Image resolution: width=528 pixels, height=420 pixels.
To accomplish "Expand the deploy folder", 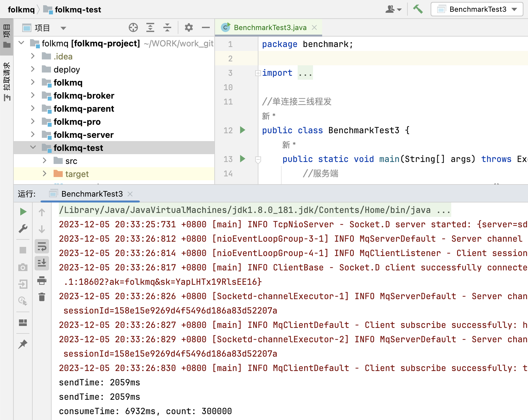I will [x=33, y=69].
